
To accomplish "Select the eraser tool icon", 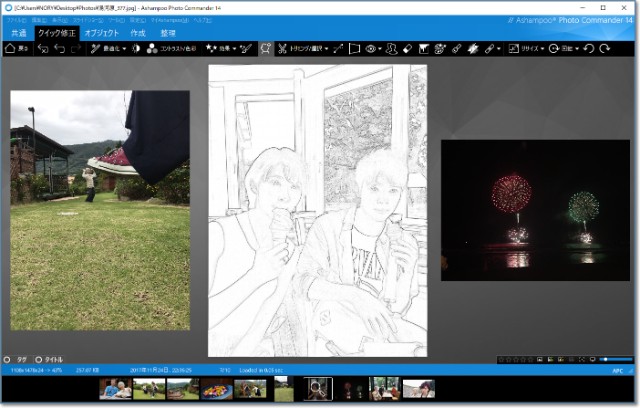I will coord(408,48).
